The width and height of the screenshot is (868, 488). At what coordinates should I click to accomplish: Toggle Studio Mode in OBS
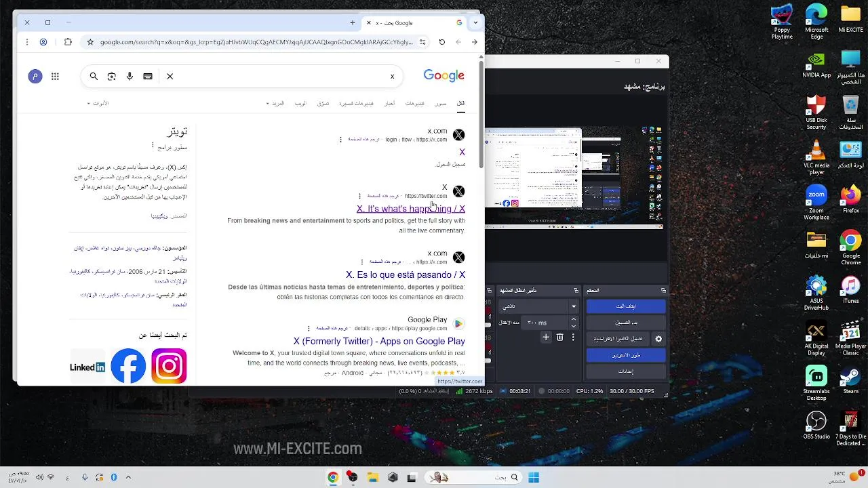[x=626, y=355]
